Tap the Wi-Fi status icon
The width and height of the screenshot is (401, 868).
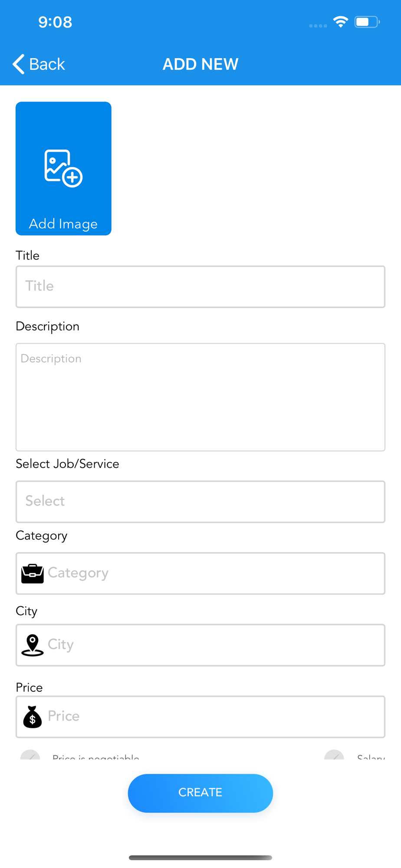coord(341,22)
